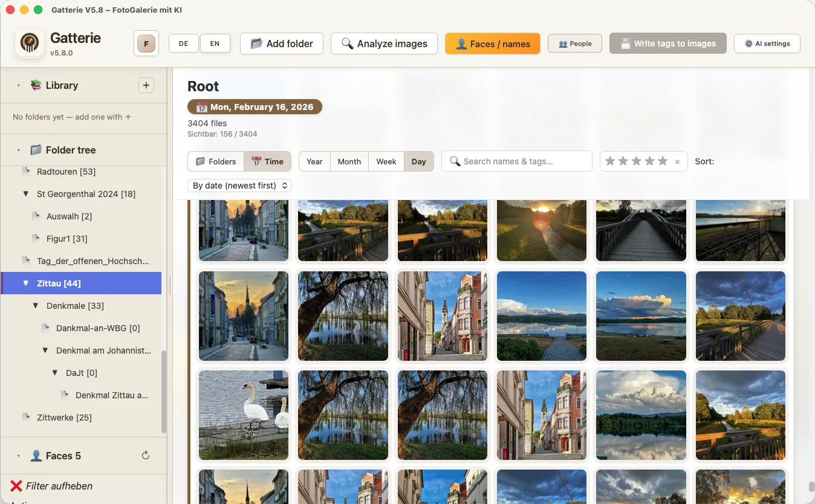
Task: Click the red X Filter aufheben icon
Action: pyautogui.click(x=16, y=486)
